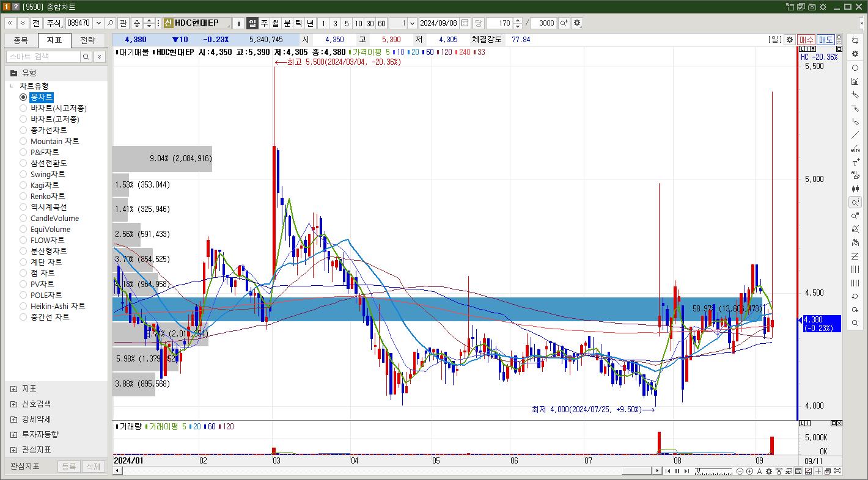This screenshot has width=868, height=480.
Task: Click the screenshot camera icon in title bar
Action: 812,7
